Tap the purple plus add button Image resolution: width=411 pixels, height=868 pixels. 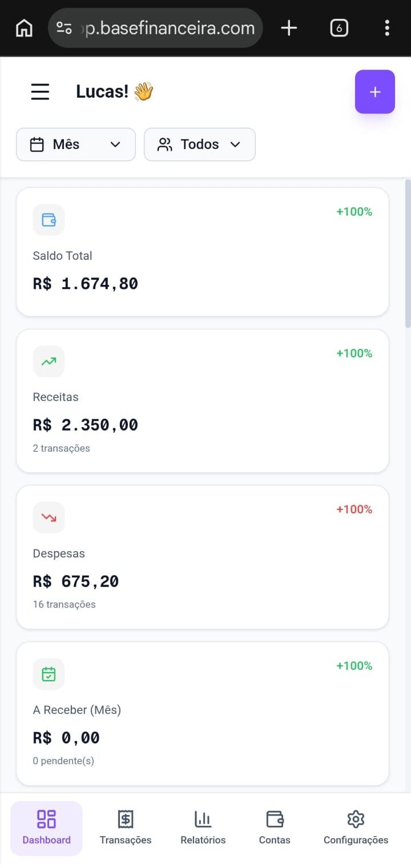click(374, 92)
